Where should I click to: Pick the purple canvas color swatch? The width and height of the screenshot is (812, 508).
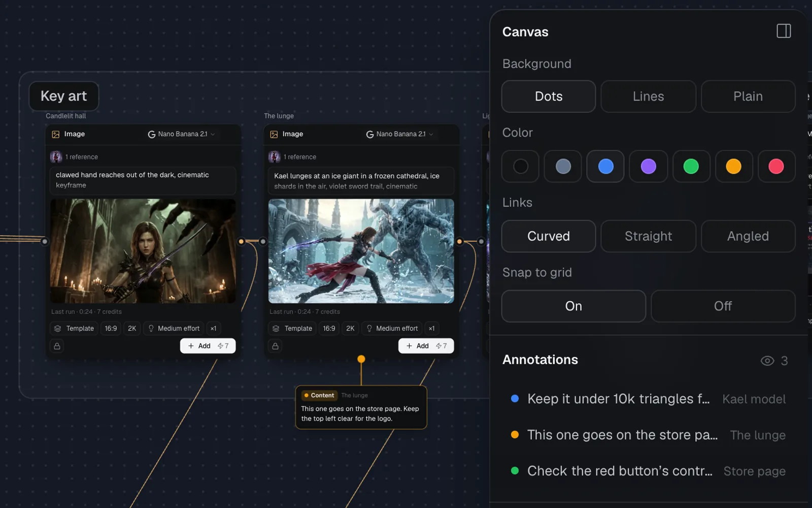coord(649,166)
